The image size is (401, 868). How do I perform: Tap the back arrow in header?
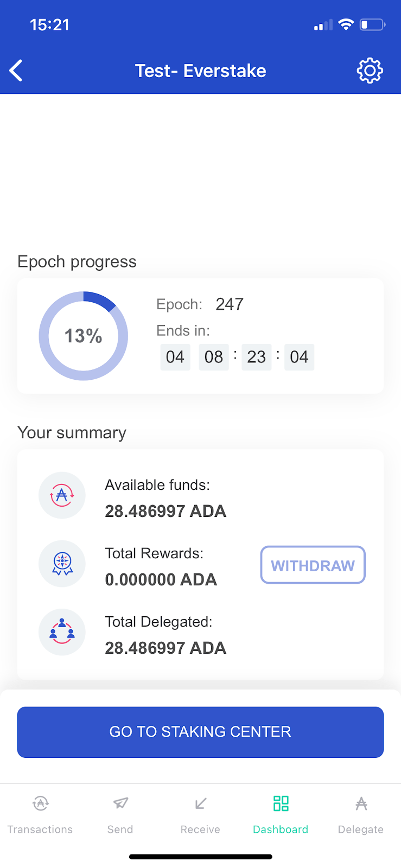point(16,71)
